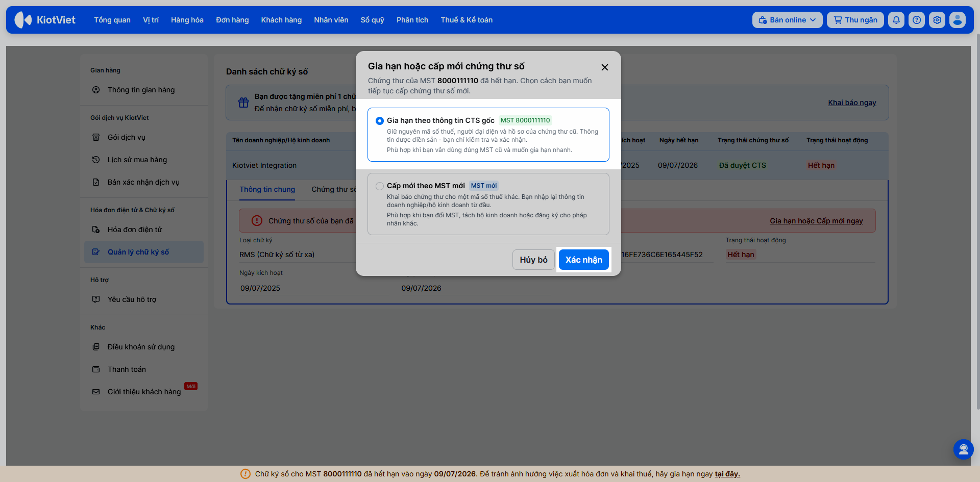
Task: Click the Ngày kích hoạt field 09/07/2025
Action: [314, 288]
